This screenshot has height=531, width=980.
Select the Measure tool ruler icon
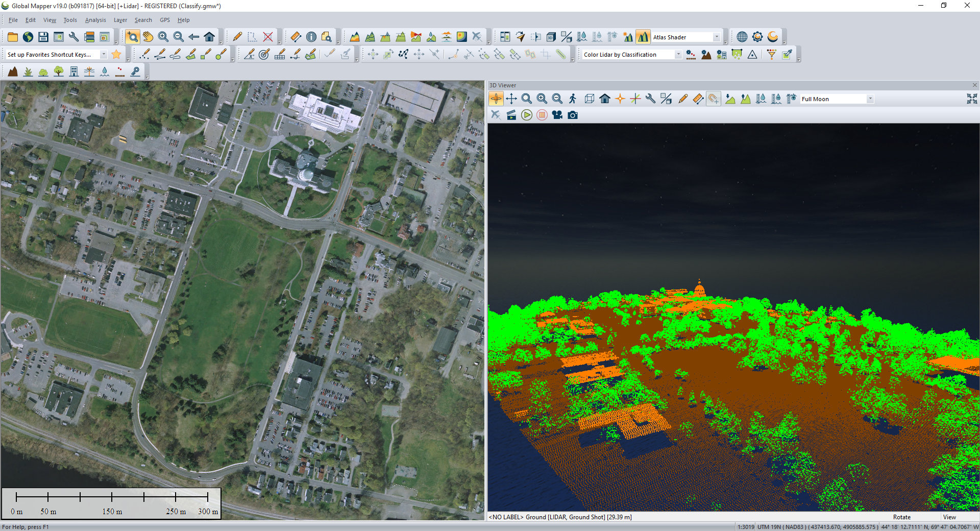tap(296, 37)
